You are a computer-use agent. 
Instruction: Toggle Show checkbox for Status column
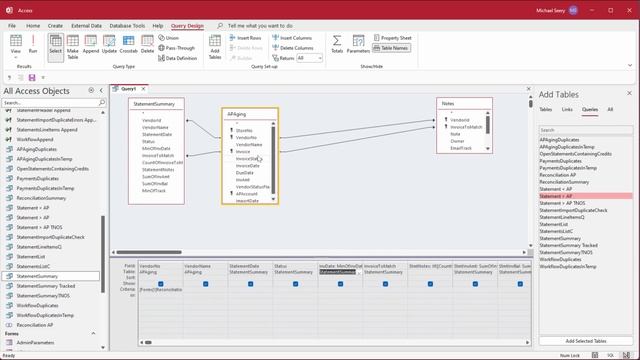click(296, 284)
